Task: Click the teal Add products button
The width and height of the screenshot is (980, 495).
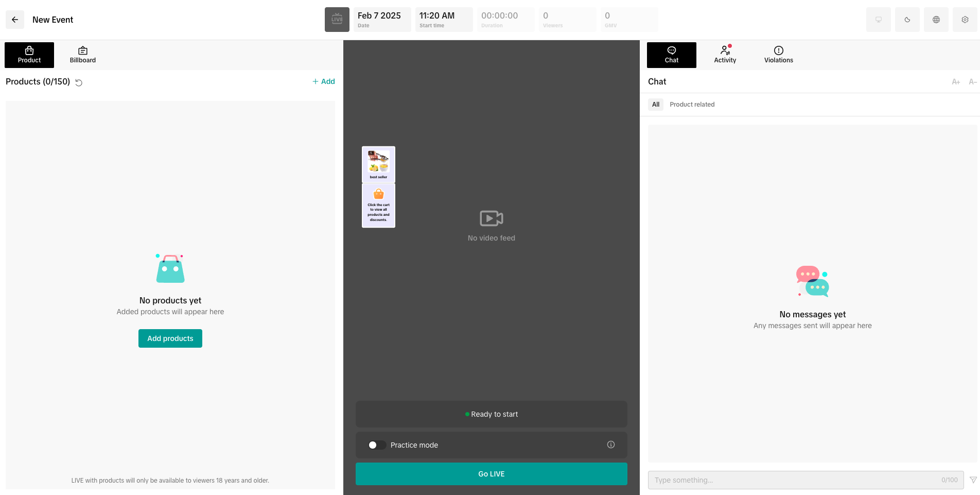Action: (x=170, y=338)
